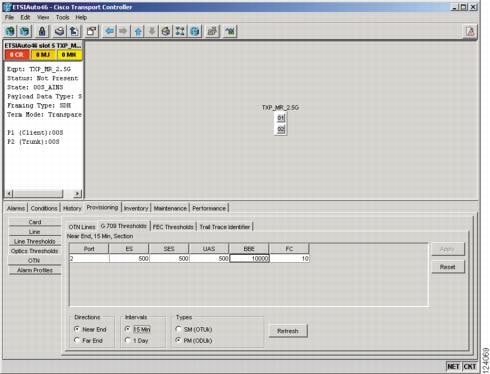This screenshot has width=490, height=374.
Task: Open the OTN Lines subtab
Action: coord(82,227)
